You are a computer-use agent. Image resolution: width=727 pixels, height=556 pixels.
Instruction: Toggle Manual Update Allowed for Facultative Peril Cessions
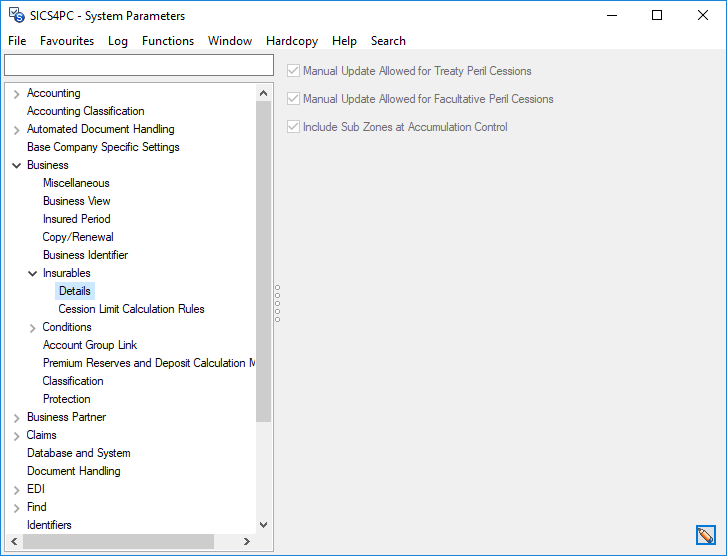(x=293, y=99)
